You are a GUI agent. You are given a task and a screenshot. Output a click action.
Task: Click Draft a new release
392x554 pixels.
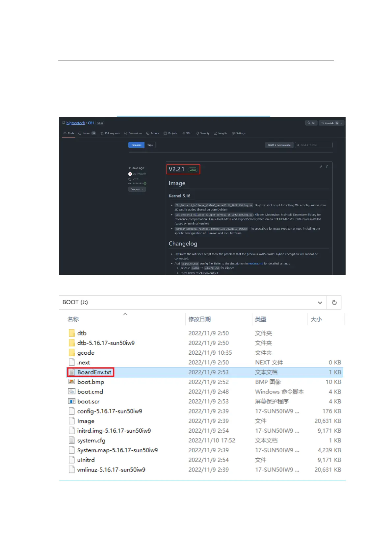pos(279,145)
